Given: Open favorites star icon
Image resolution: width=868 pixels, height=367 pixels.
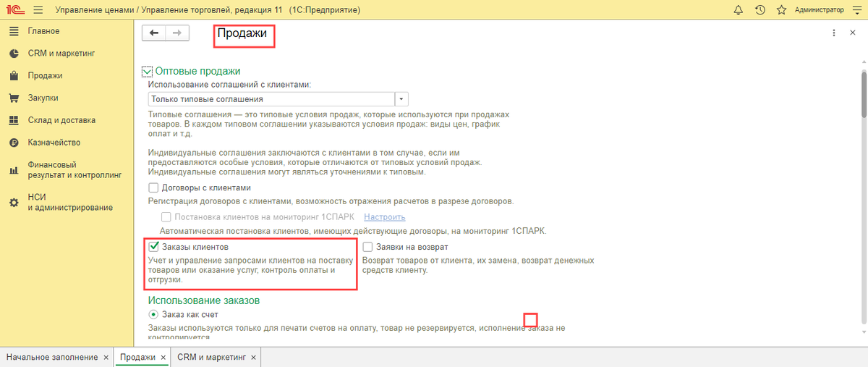Looking at the screenshot, I should click(781, 10).
